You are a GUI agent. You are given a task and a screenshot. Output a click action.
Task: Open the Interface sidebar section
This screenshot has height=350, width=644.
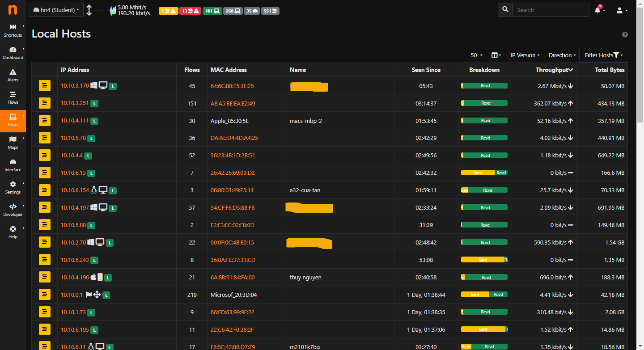[13, 165]
